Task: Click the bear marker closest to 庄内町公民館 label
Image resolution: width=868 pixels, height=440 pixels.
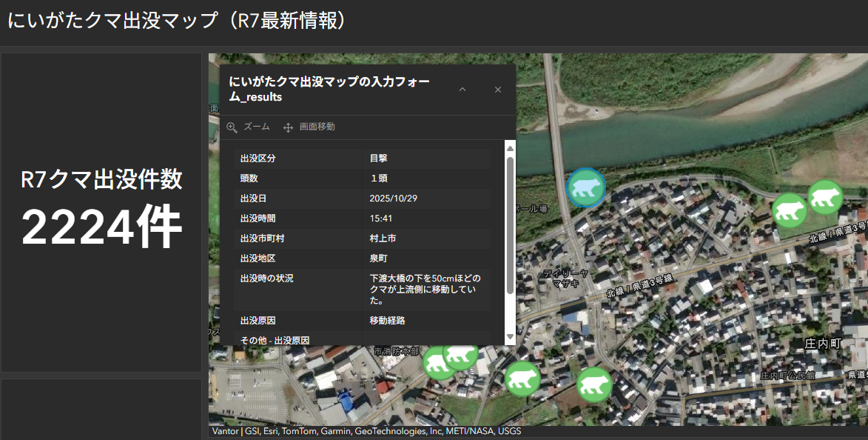Action: [593, 384]
